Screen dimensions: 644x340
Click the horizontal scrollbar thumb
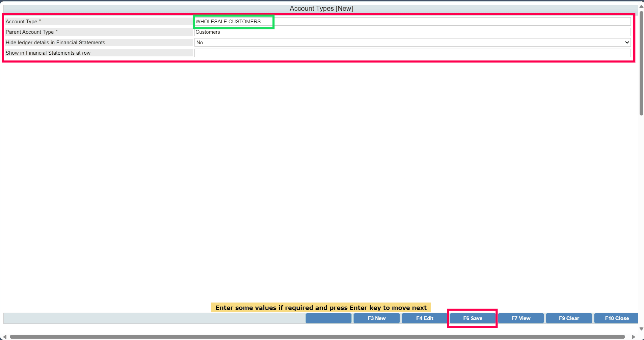point(317,337)
